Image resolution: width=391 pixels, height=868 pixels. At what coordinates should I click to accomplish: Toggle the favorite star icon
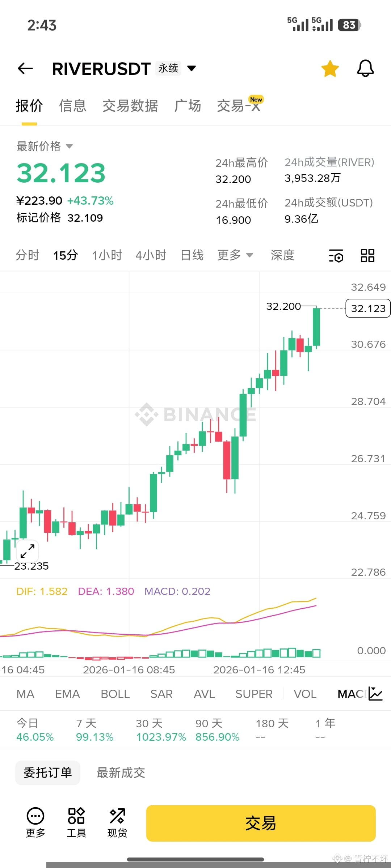tap(330, 68)
